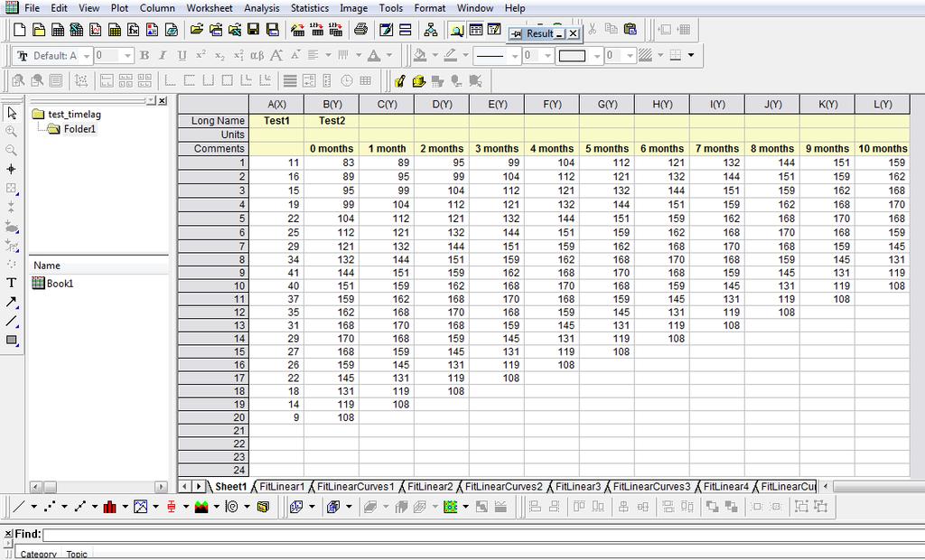This screenshot has width=925, height=560.
Task: Select column header G(Y)
Action: point(607,104)
